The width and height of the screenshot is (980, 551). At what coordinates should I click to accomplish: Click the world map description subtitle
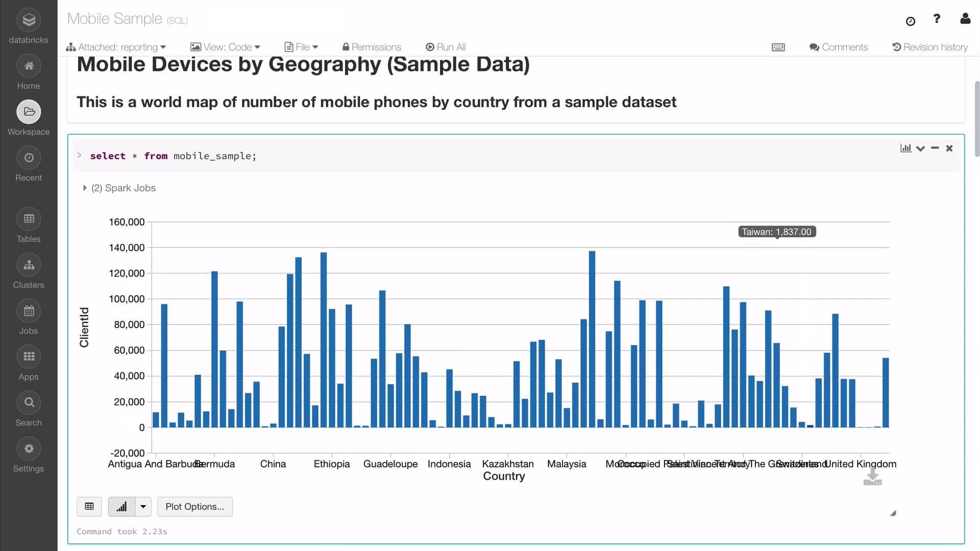(376, 102)
